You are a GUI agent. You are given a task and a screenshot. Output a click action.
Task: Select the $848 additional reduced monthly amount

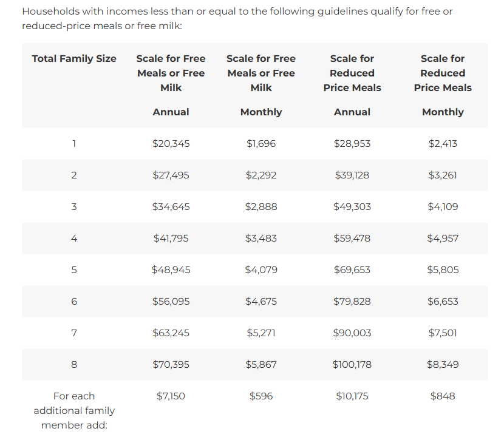443,396
